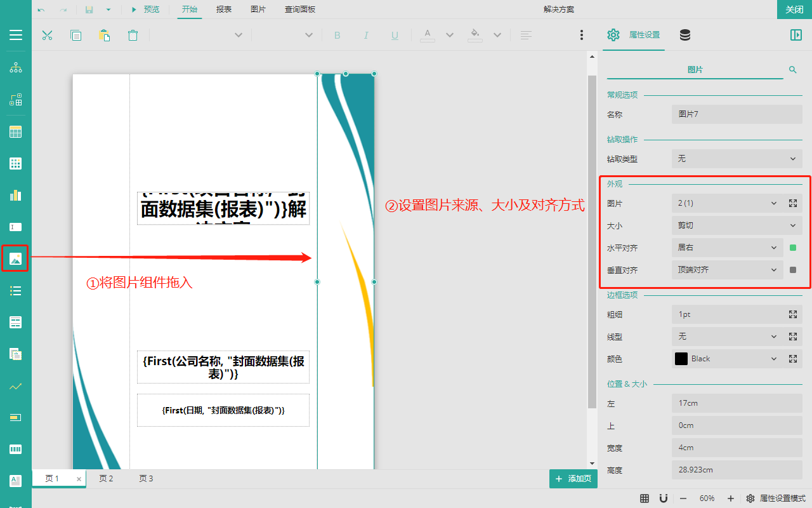Image resolution: width=812 pixels, height=508 pixels.
Task: Select the image component in left sidebar
Action: [16, 258]
